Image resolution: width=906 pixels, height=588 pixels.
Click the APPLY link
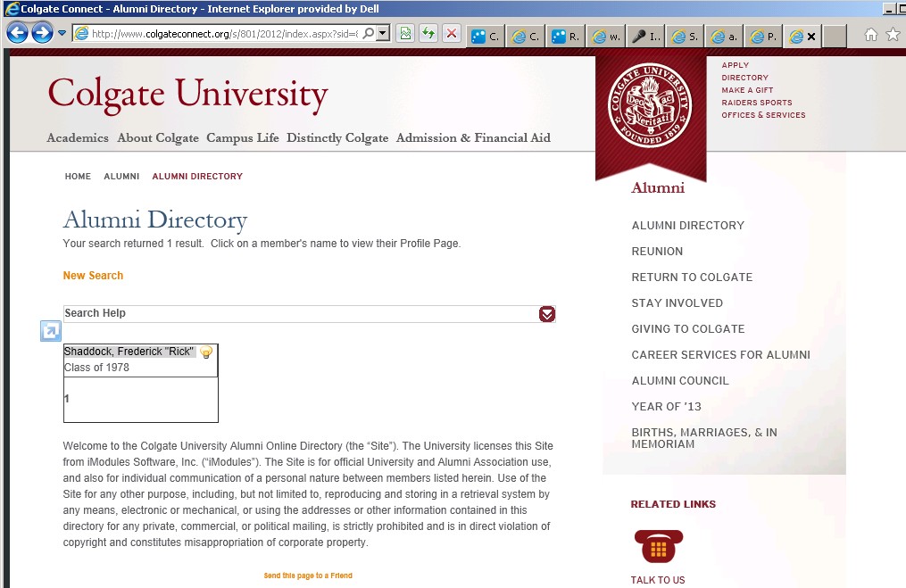pyautogui.click(x=735, y=65)
